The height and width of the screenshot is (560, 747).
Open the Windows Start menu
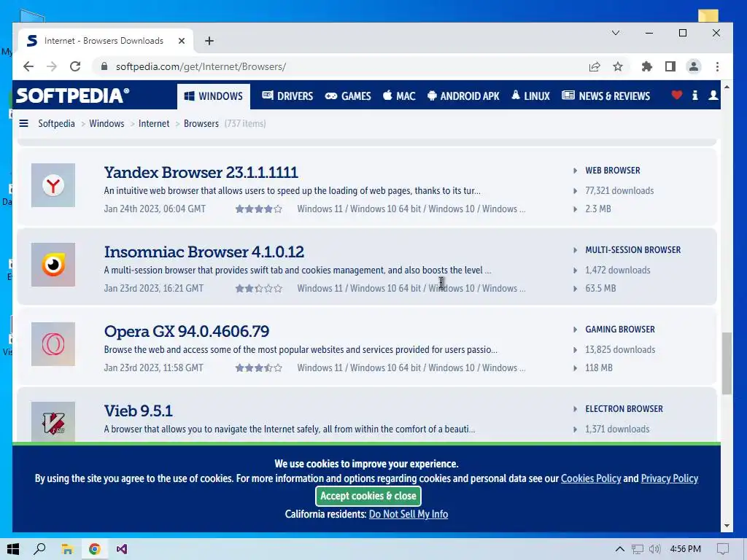pyautogui.click(x=13, y=549)
